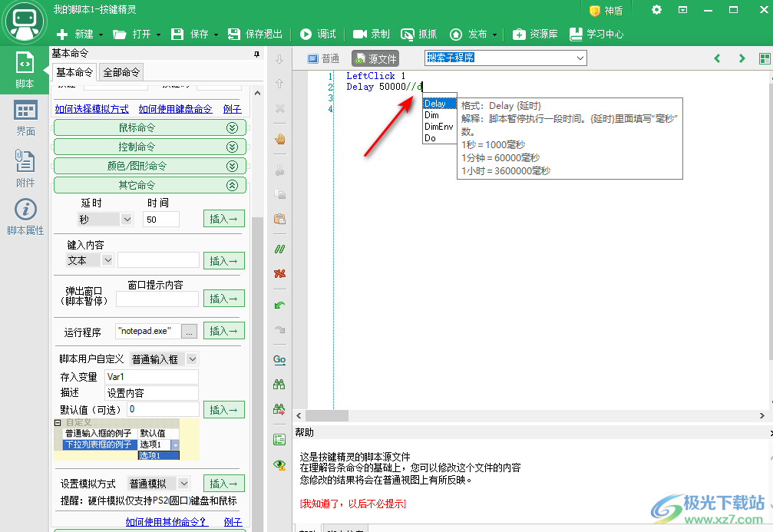Viewport: 773px width, 532px height.
Task: Click the move line up arrow icon
Action: (279, 84)
